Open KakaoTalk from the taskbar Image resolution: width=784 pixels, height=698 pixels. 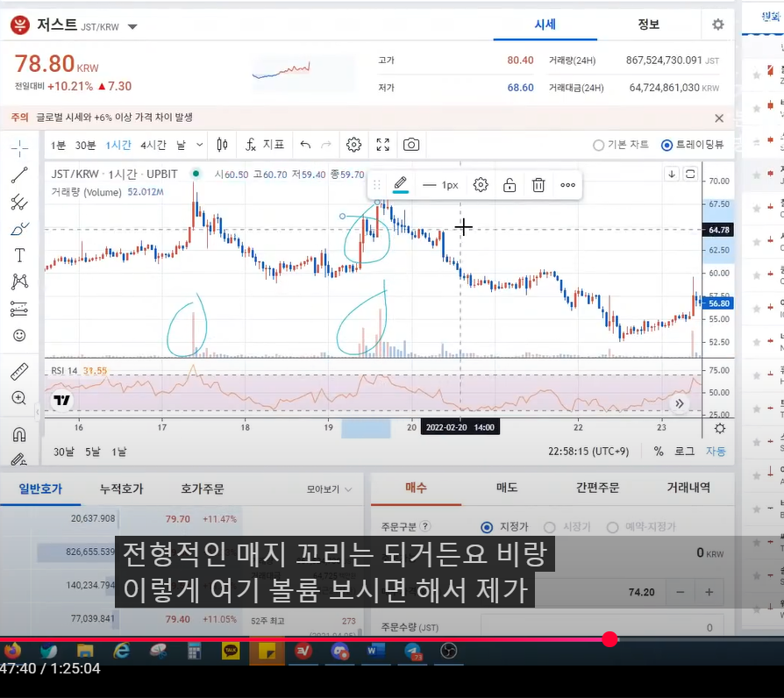pos(231,651)
